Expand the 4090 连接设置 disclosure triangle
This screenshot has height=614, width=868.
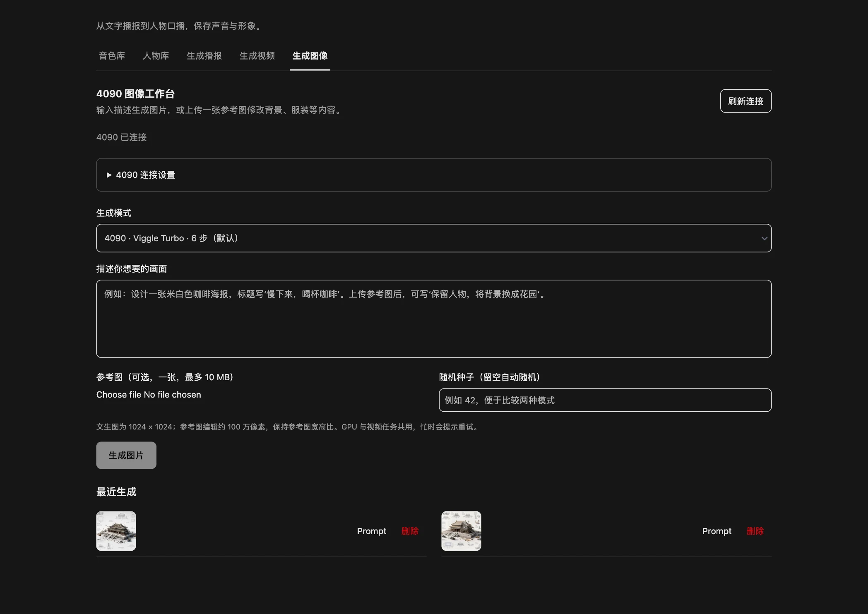pos(109,175)
